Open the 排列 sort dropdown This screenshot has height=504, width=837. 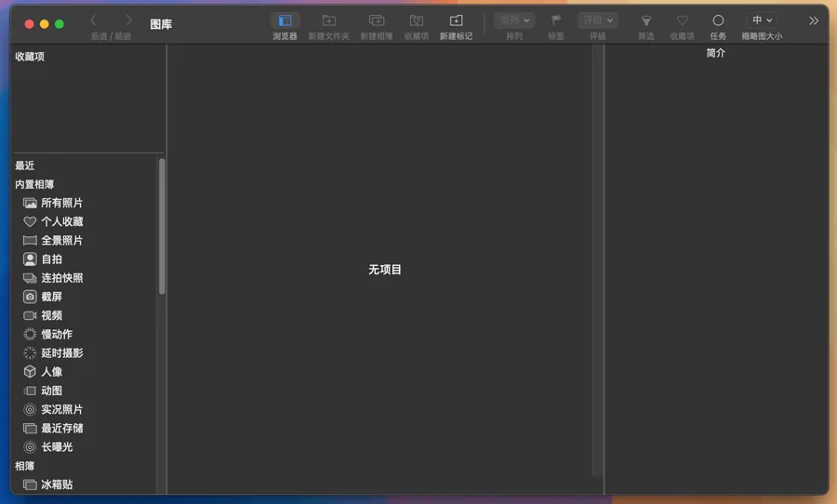513,20
